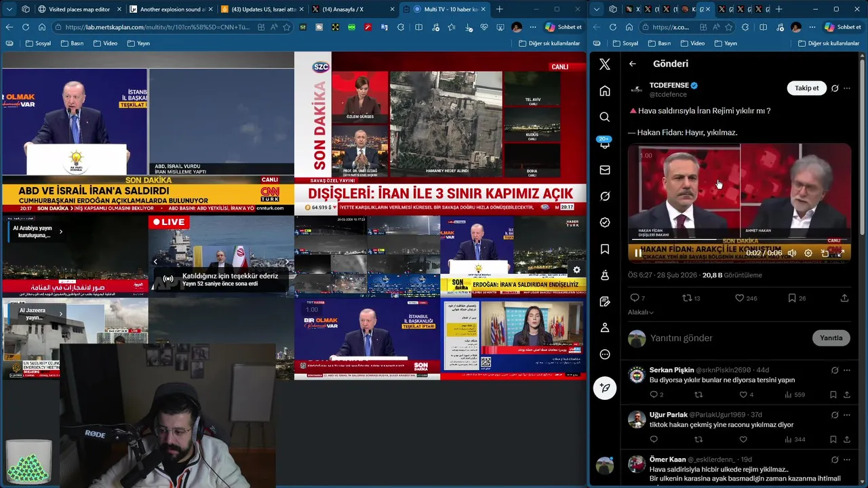This screenshot has height=488, width=868.
Task: Click Sohbet et Copilot button in left window
Action: 564,27
